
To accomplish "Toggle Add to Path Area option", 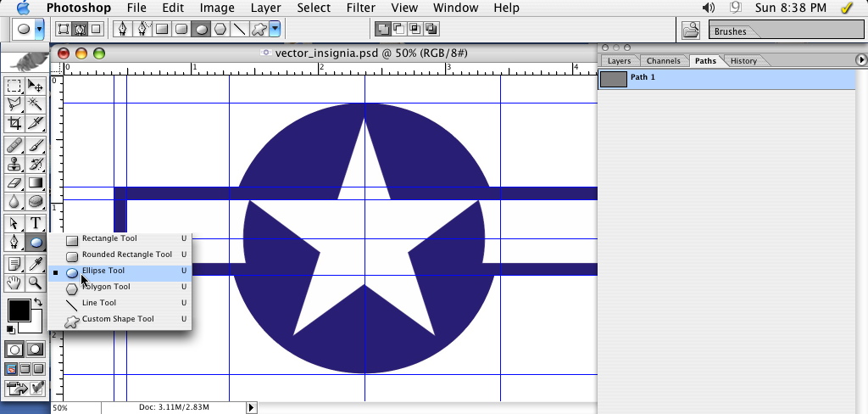I will pyautogui.click(x=382, y=28).
